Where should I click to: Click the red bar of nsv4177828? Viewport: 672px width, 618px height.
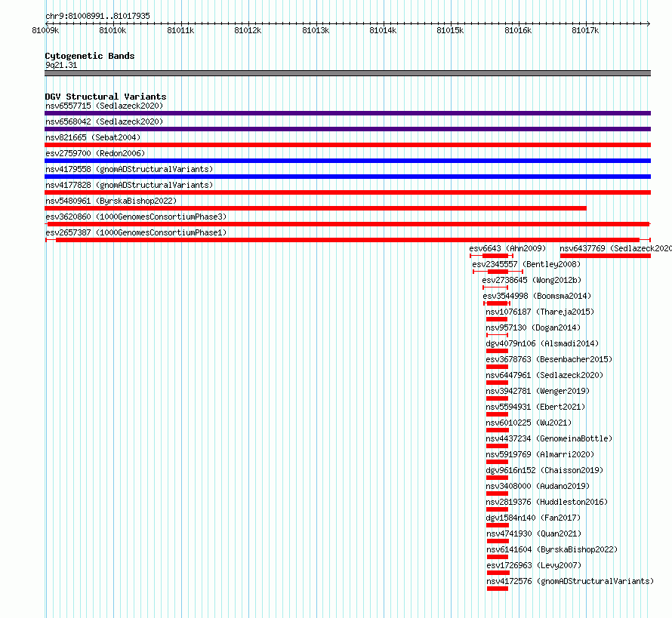tap(347, 192)
